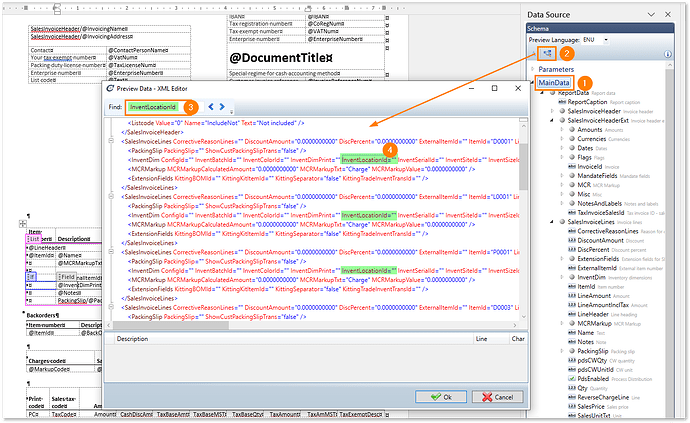The height and width of the screenshot is (423, 690).
Task: Click the ReportCaption text field icon
Action: (562, 102)
